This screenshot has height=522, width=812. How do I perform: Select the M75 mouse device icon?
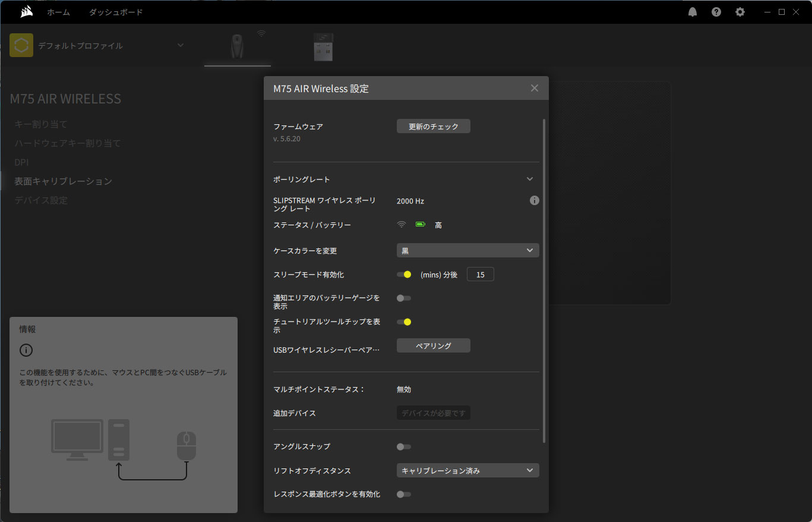tap(237, 46)
